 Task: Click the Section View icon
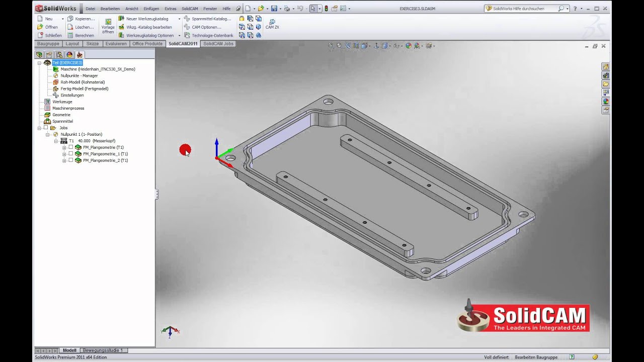point(356,46)
